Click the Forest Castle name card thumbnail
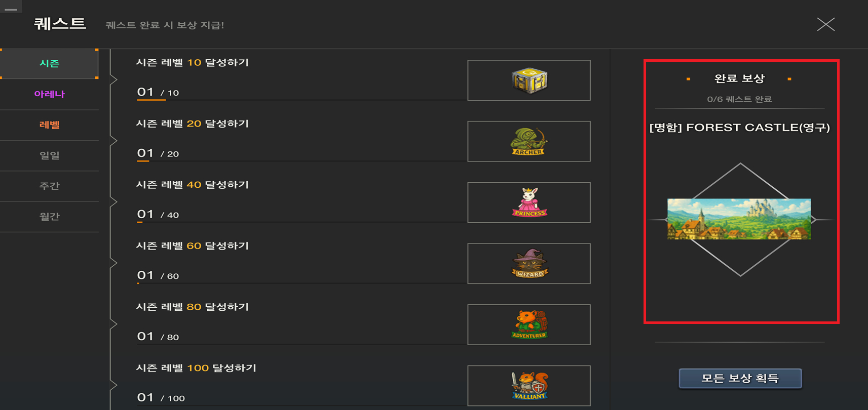The height and width of the screenshot is (410, 868). [x=739, y=219]
